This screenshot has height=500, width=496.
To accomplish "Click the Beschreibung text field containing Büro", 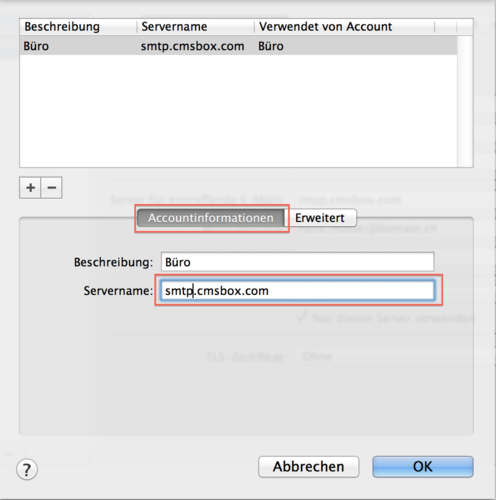I will pyautogui.click(x=297, y=262).
